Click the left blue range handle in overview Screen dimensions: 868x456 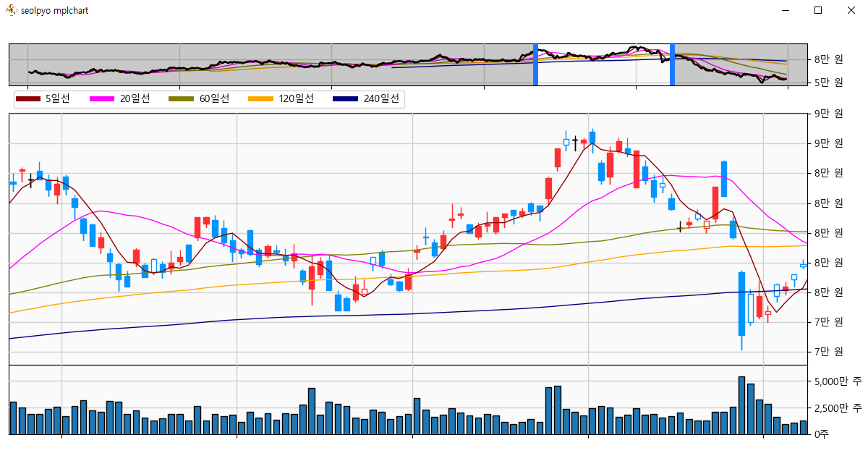click(535, 64)
